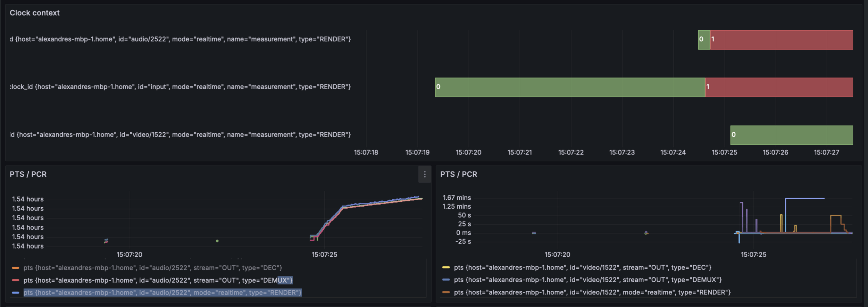Click the 0 ms y-axis label
Screen dimensions: 868x307
click(x=463, y=233)
